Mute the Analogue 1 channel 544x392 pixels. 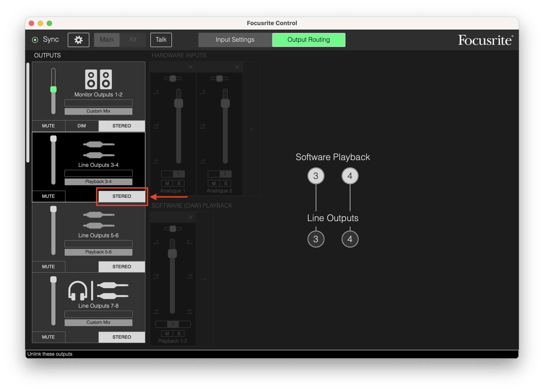(167, 183)
